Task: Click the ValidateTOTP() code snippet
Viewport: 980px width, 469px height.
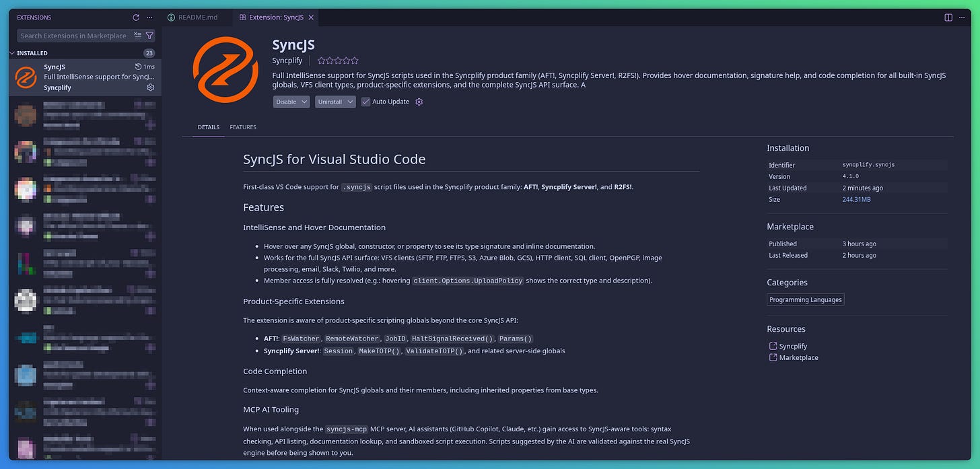Action: (x=434, y=351)
